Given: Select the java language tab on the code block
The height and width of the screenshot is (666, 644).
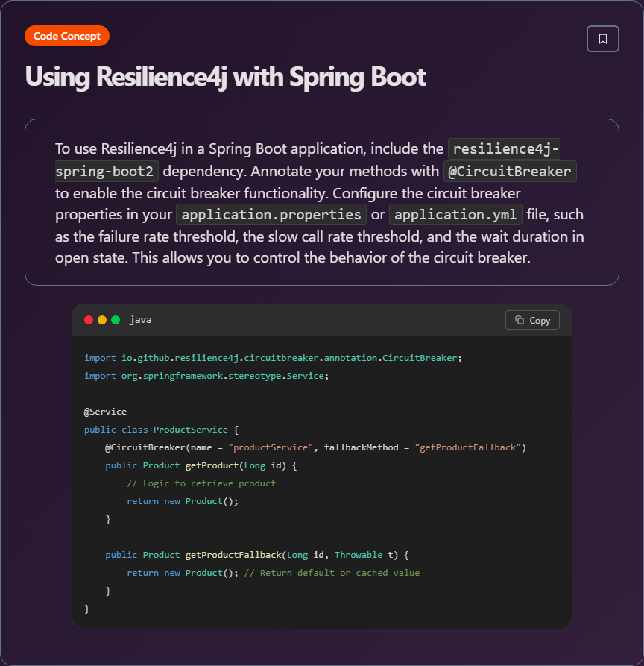Looking at the screenshot, I should pyautogui.click(x=139, y=319).
